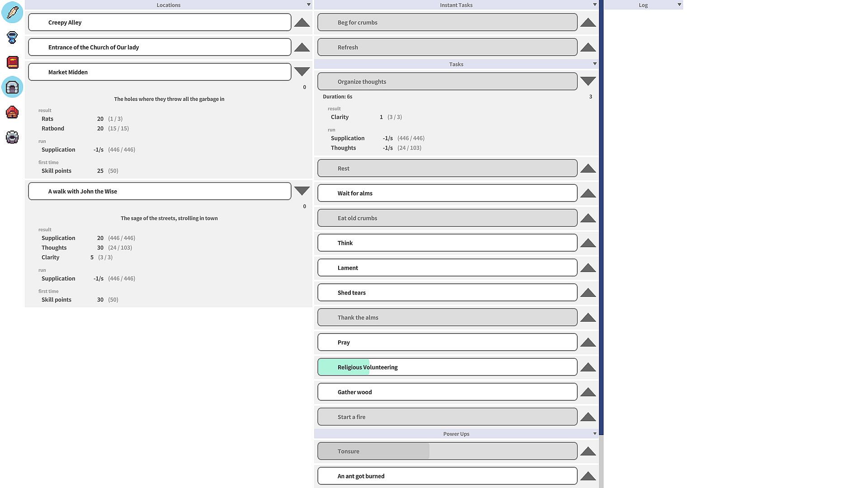Open the red house sidebar icon
868x488 pixels.
[x=12, y=112]
